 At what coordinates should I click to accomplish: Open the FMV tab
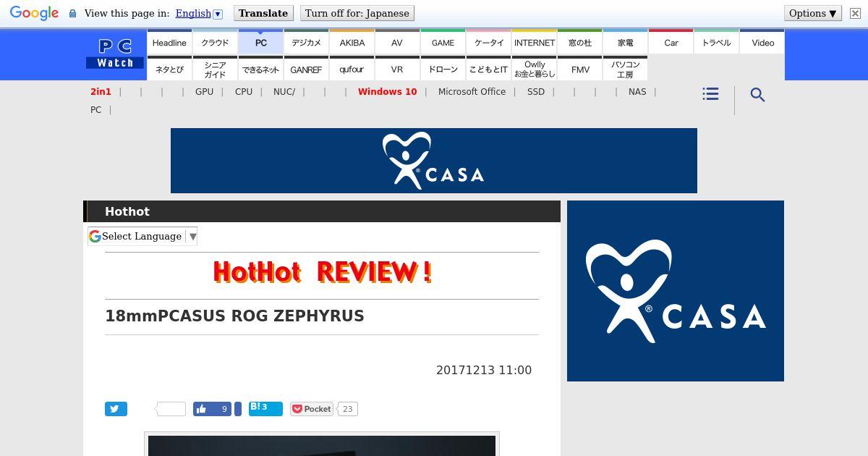tap(579, 69)
